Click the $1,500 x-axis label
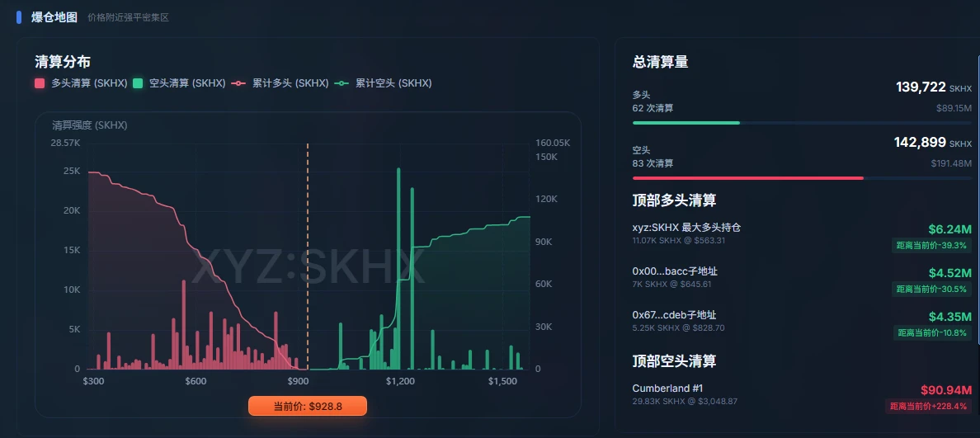 coord(503,382)
